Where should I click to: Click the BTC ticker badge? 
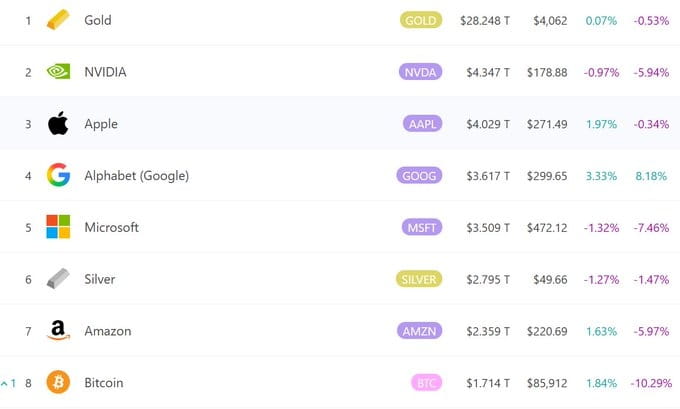pos(426,383)
